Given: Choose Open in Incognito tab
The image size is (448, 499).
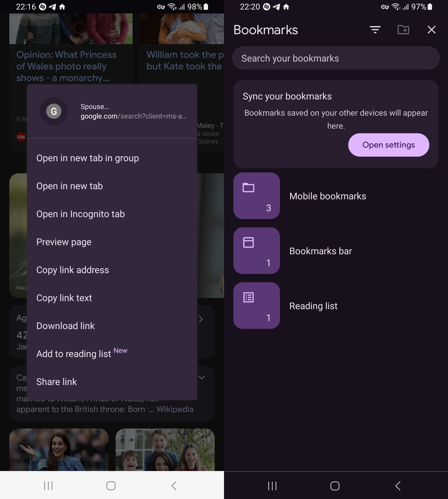Looking at the screenshot, I should (112, 214).
